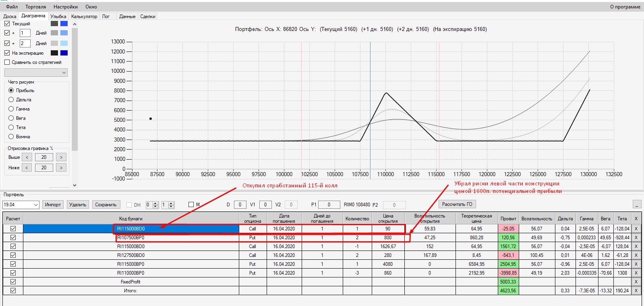Image resolution: width=644 pixels, height=306 pixels.
Task: Click the DH stepper showing 0
Action: point(152,205)
